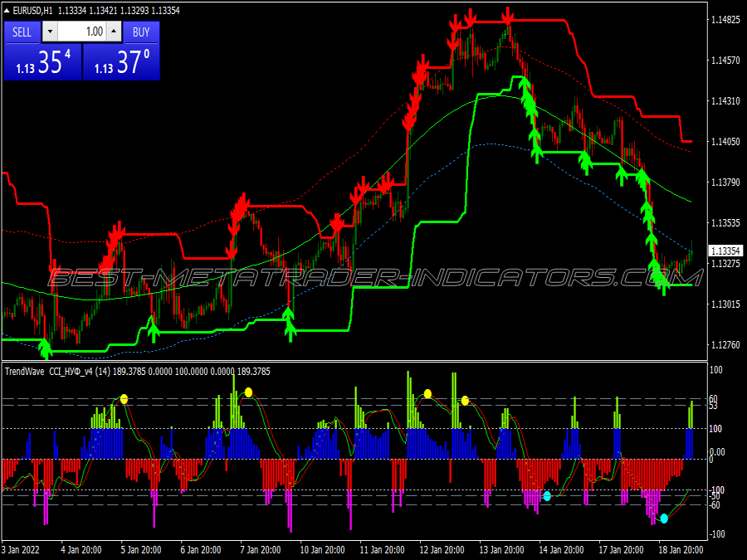This screenshot has height=560, width=747.
Task: Click the 5 Jan 20:00 time label
Action: coord(141,549)
